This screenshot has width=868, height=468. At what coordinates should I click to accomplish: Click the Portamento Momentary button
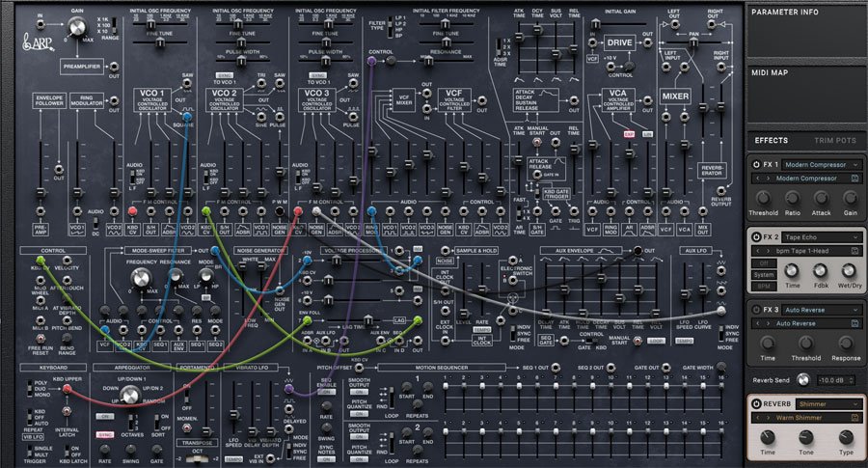click(x=187, y=428)
